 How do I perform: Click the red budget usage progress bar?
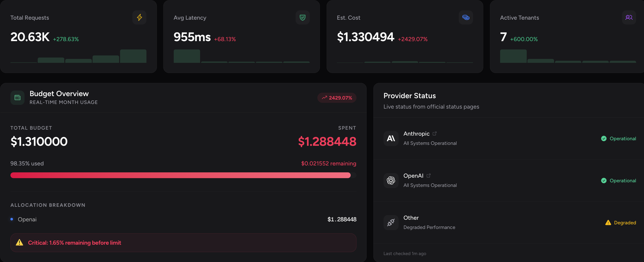tap(180, 175)
